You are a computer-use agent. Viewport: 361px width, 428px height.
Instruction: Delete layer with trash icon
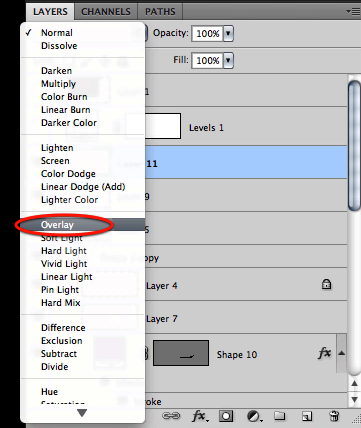[334, 416]
